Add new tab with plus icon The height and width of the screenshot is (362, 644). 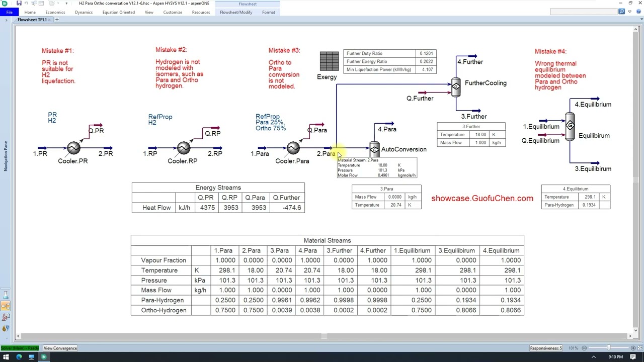click(57, 20)
